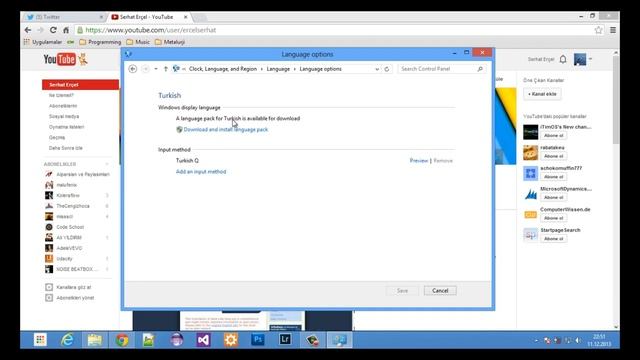Open the volume icon in system tray
This screenshot has height=360, width=640.
point(578,340)
